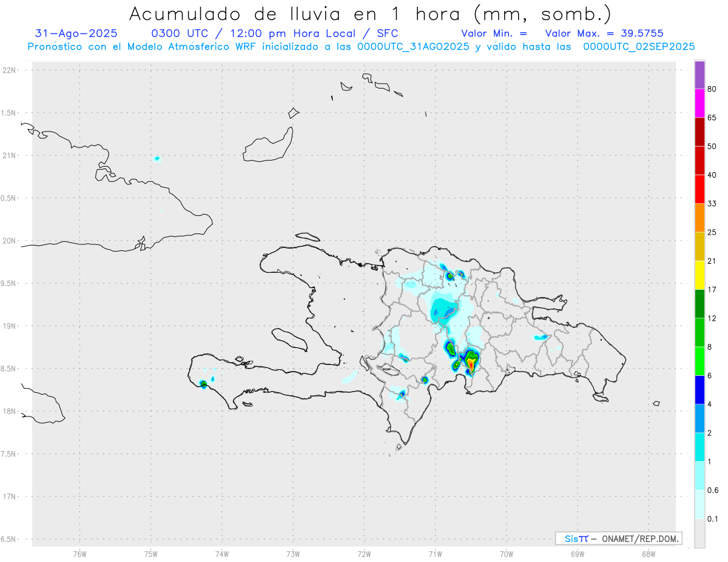
Task: Click the legend value '0.1'
Action: coord(713,519)
